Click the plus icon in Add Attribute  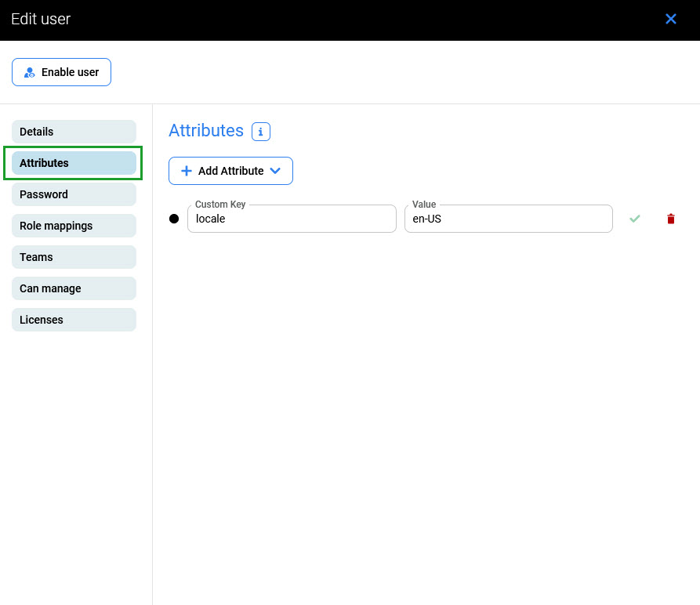187,171
